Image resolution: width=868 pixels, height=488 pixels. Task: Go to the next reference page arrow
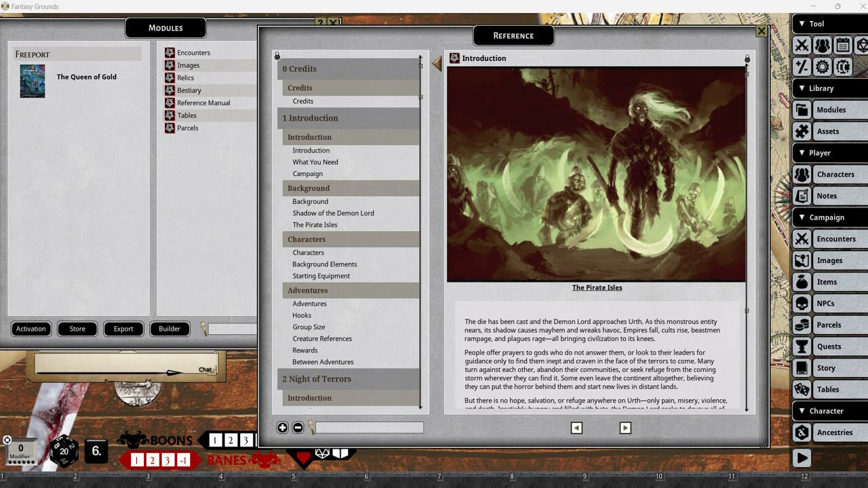point(625,428)
